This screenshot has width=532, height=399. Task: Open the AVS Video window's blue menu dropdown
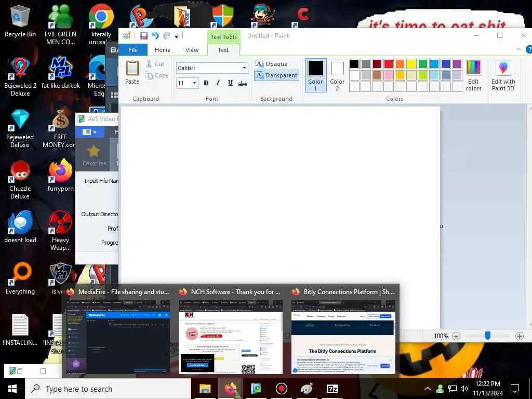pos(89,132)
